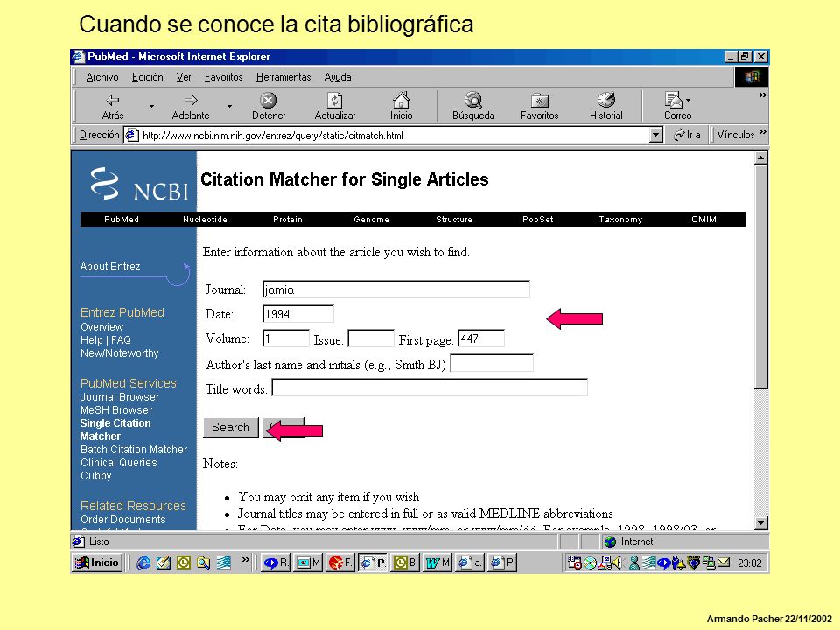Refresh the page with Actualizar
Screen dimensions: 840x630
(x=335, y=106)
